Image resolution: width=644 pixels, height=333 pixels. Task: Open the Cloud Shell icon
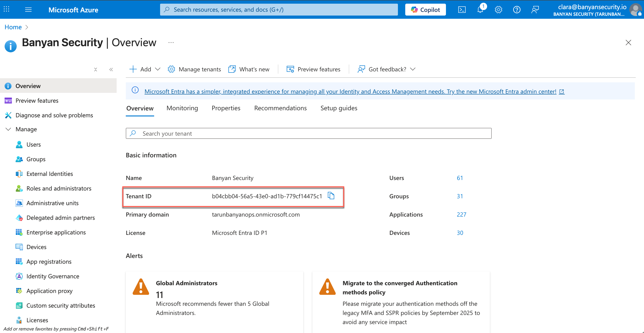462,10
